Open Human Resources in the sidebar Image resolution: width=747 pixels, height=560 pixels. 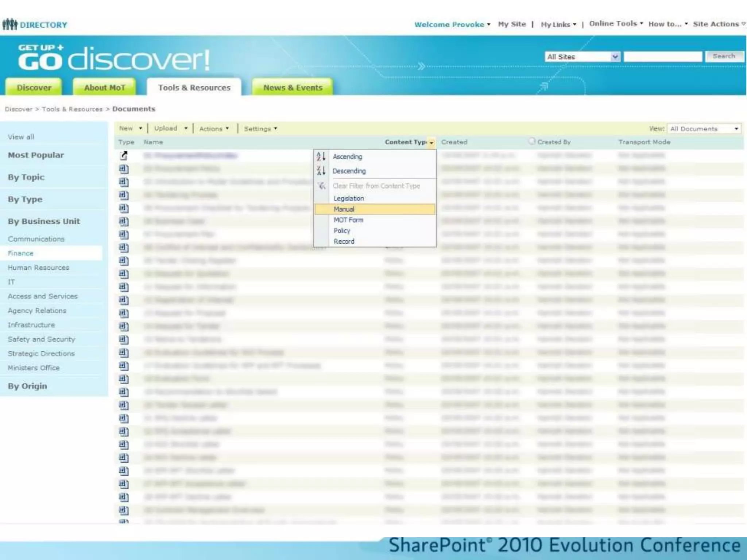38,268
